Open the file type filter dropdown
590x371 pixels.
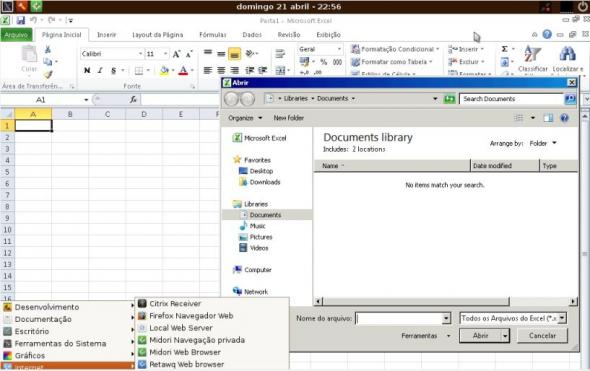tap(562, 318)
